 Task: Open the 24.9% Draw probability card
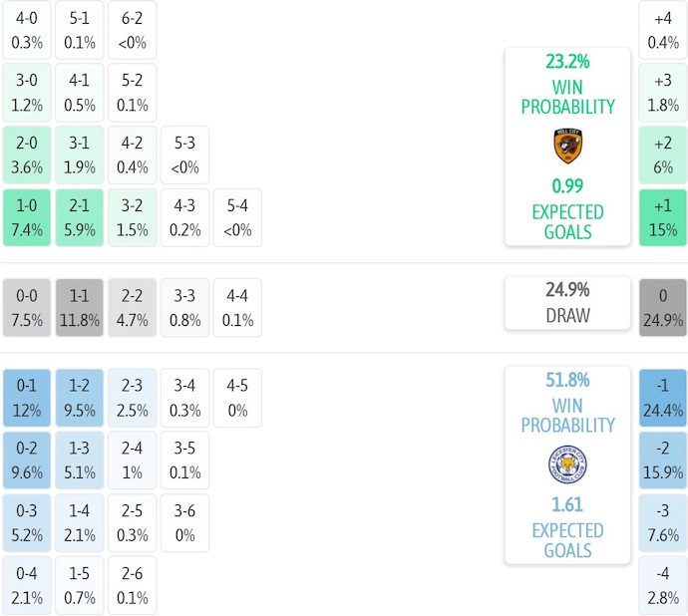[x=567, y=303]
